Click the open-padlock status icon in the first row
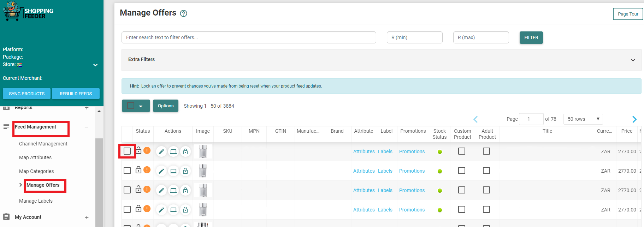This screenshot has height=227, width=644. click(x=138, y=150)
